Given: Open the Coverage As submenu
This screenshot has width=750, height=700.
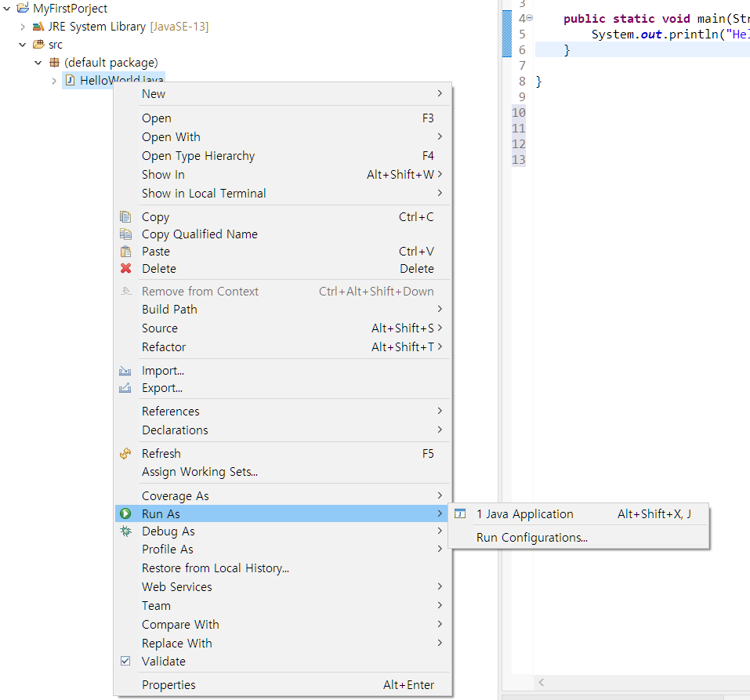Looking at the screenshot, I should tap(282, 495).
